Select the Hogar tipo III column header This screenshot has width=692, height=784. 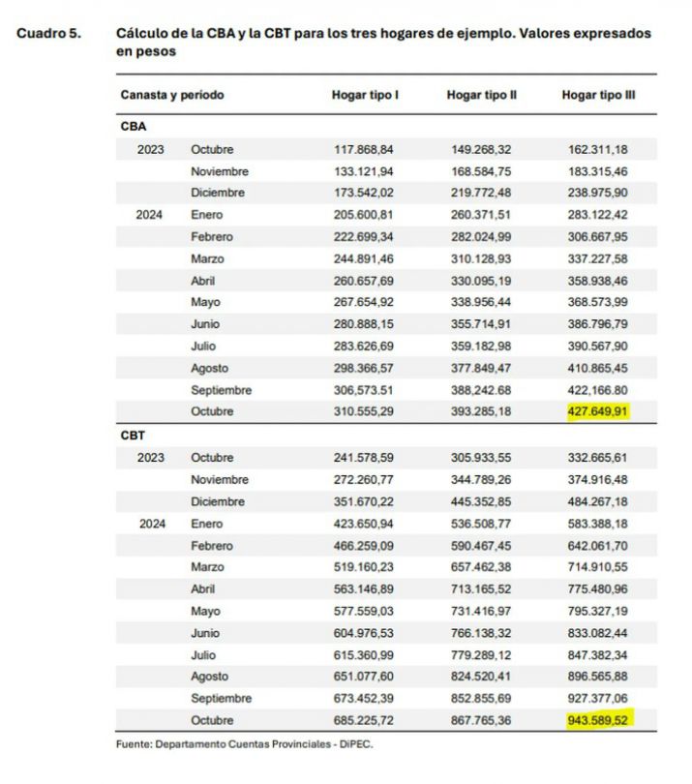point(598,95)
